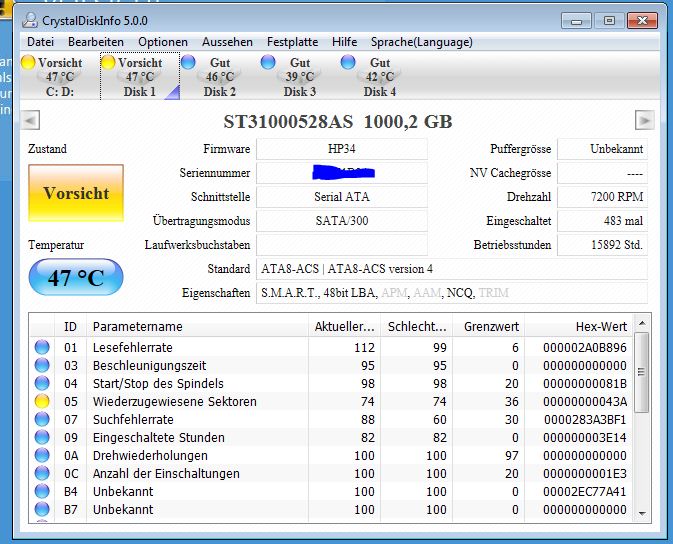The height and width of the screenshot is (544, 673).
Task: Sort by Parametername column header
Action: click(197, 326)
